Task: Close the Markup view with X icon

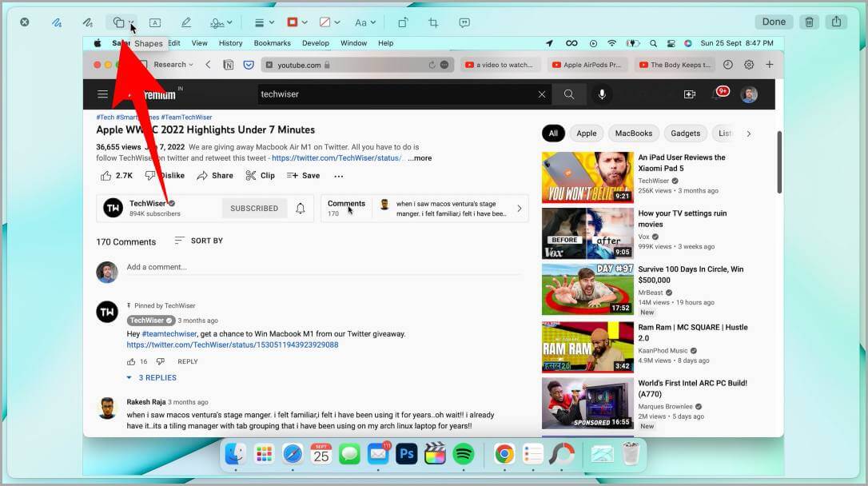Action: [x=24, y=22]
